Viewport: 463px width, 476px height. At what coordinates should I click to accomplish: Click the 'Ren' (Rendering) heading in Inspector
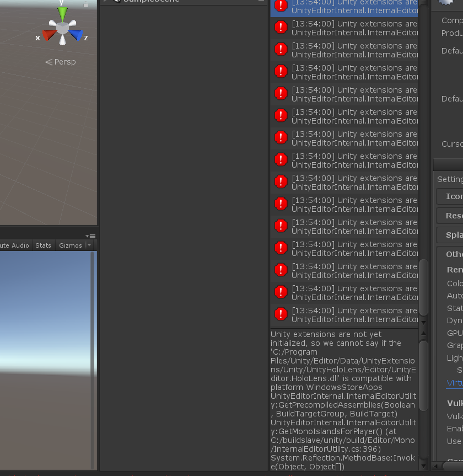tap(455, 270)
